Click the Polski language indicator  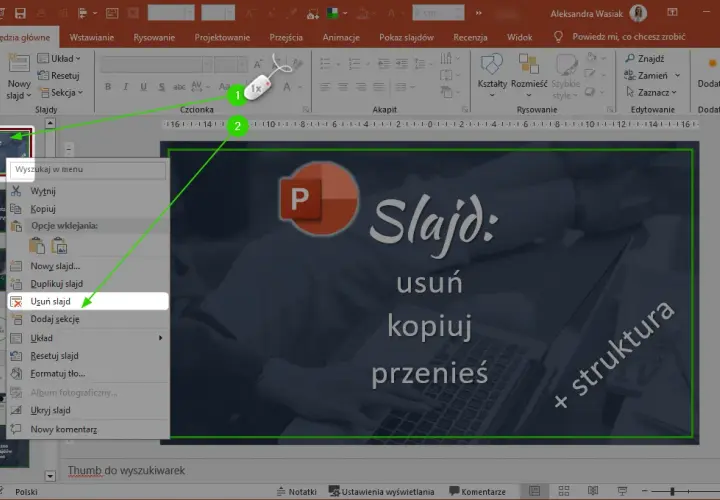coord(26,492)
